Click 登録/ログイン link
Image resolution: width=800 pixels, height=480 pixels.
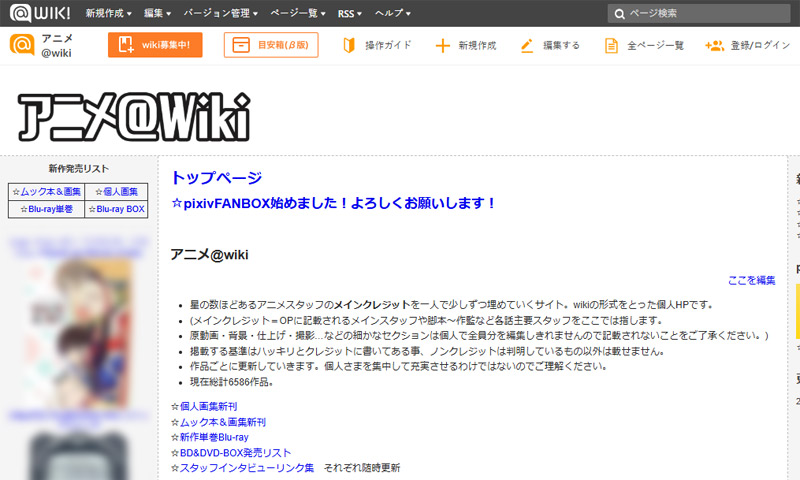[760, 45]
